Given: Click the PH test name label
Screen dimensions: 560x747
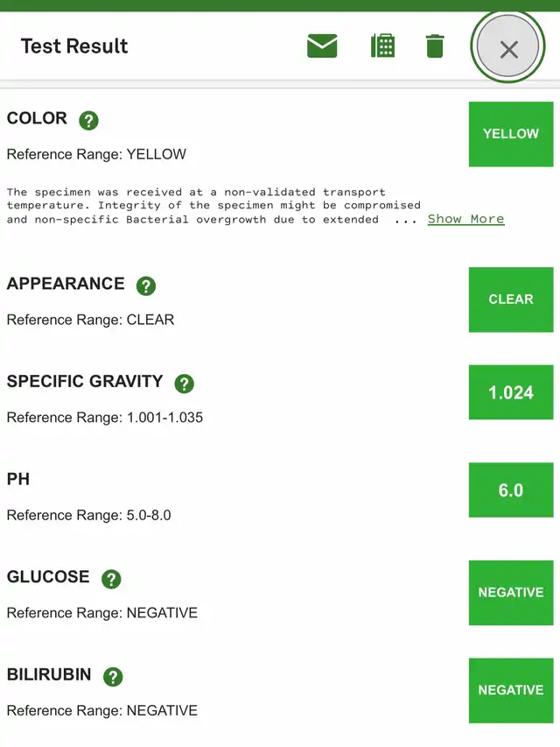Looking at the screenshot, I should click(18, 479).
